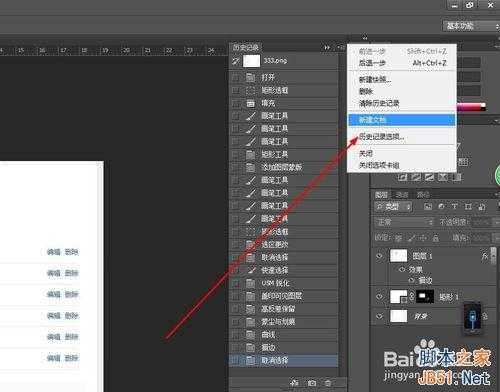Toggle 描边 stroke effect visibility eye
The height and width of the screenshot is (392, 500).
click(412, 280)
